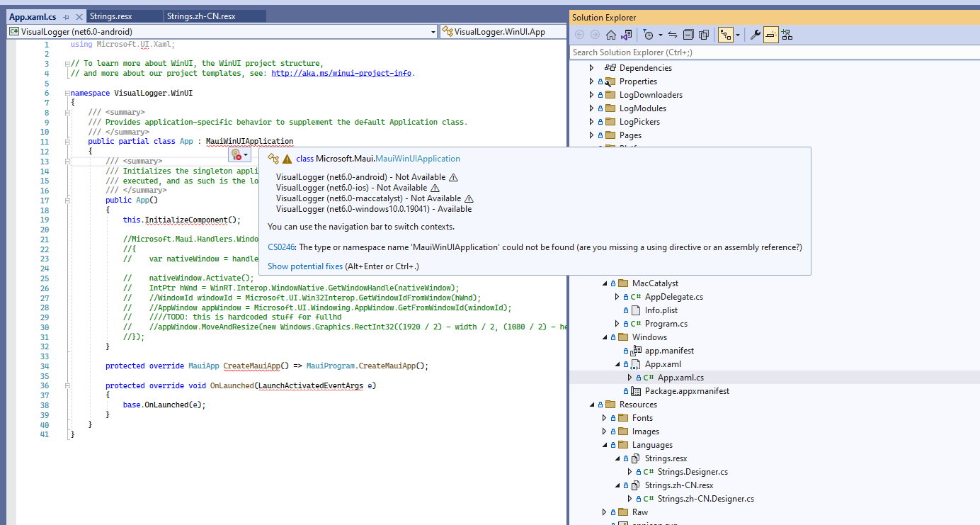This screenshot has width=980, height=525.
Task: Click the Switch Views icon
Action: [726, 34]
